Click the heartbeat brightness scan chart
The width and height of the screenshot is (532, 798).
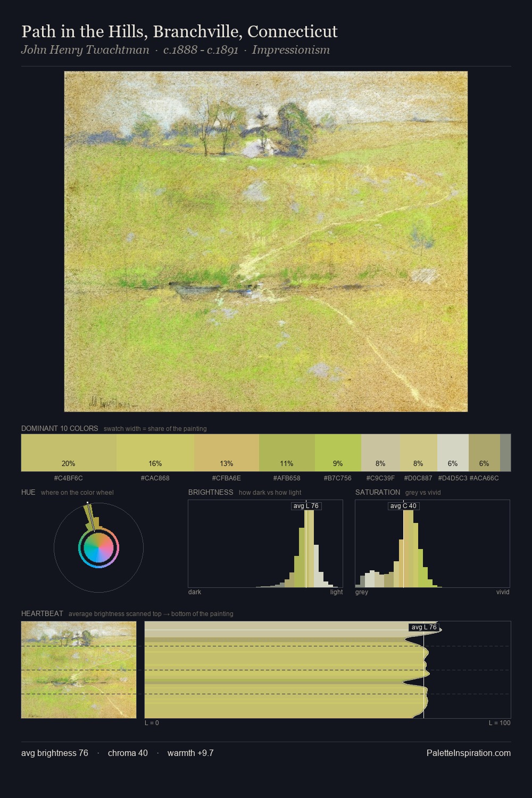[x=328, y=670]
